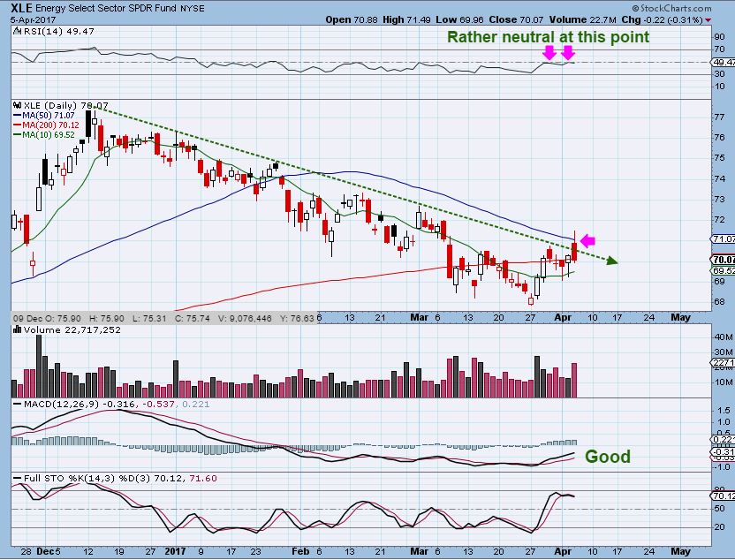735x560 pixels.
Task: Click the "Energy Select Sector SPDR Fund" name
Action: point(106,9)
